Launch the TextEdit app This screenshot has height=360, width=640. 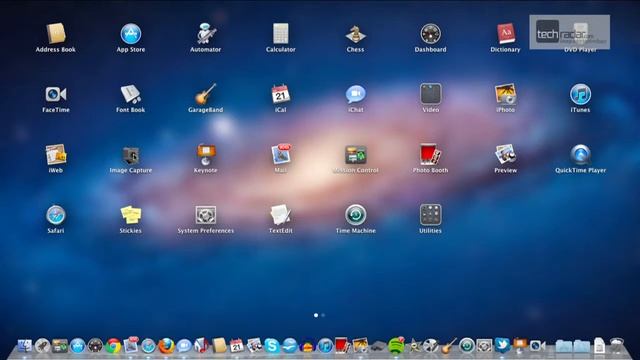pyautogui.click(x=280, y=215)
